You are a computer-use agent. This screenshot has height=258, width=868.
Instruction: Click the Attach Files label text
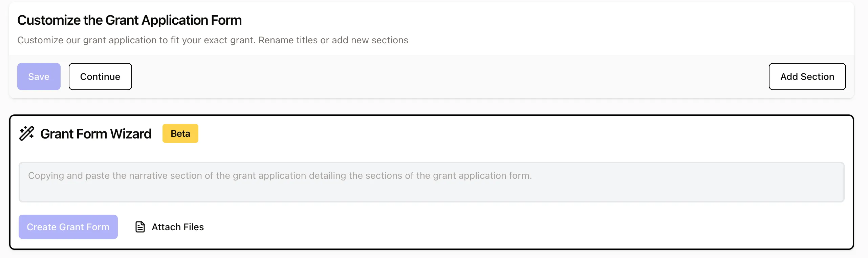point(178,227)
